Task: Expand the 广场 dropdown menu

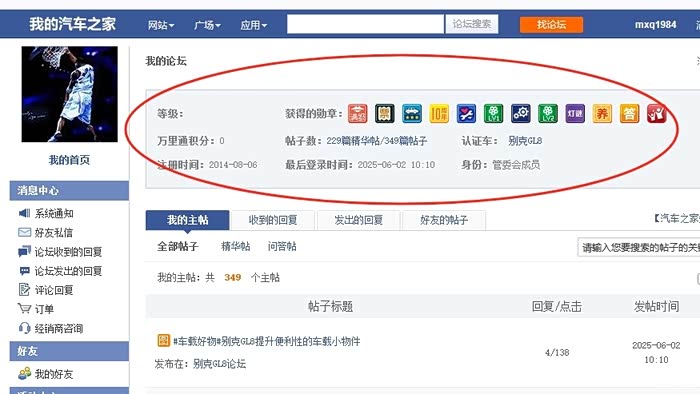Action: click(207, 25)
